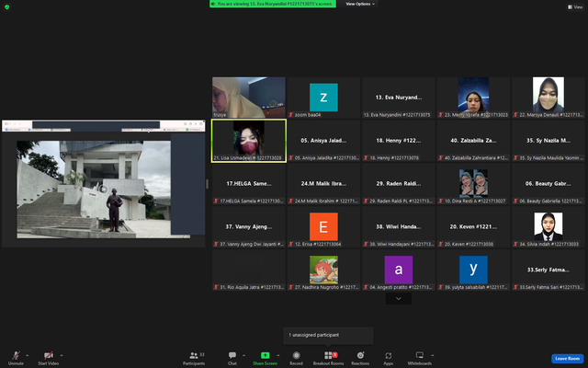Select Nadhira Nugroho's cartoon avatar tile
Image resolution: width=588 pixels, height=368 pixels.
323,270
